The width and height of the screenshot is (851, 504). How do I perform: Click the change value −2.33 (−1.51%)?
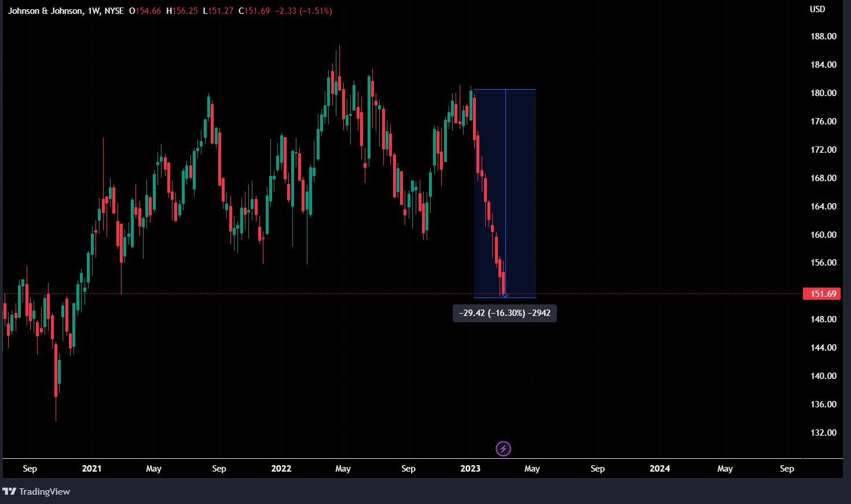(303, 11)
